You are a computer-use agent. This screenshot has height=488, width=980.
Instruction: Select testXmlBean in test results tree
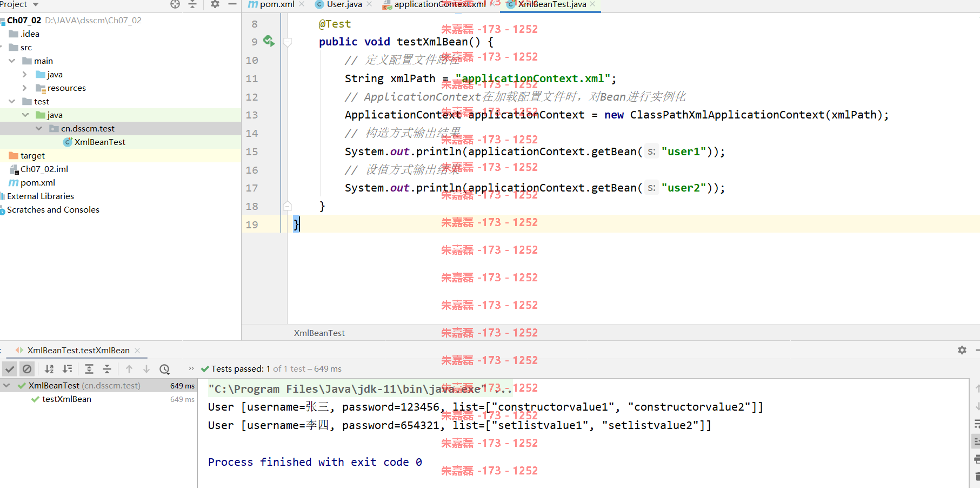pos(66,399)
